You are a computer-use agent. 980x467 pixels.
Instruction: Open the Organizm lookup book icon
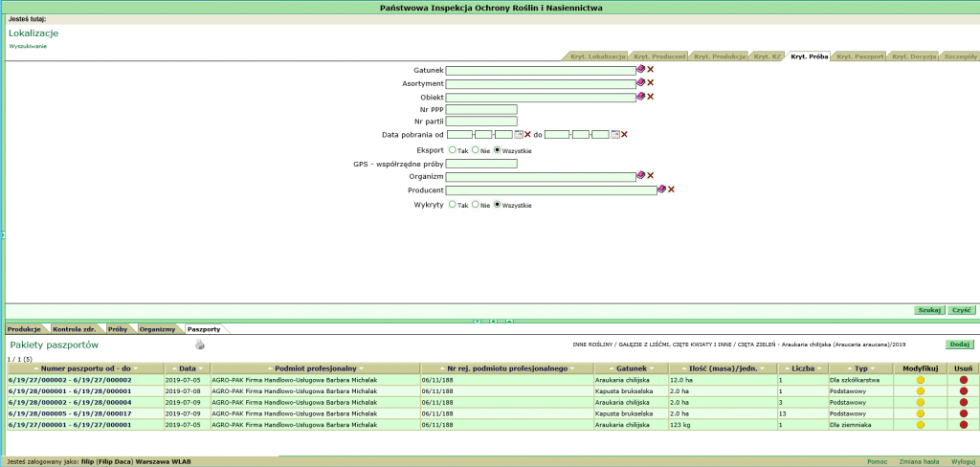pyautogui.click(x=641, y=176)
